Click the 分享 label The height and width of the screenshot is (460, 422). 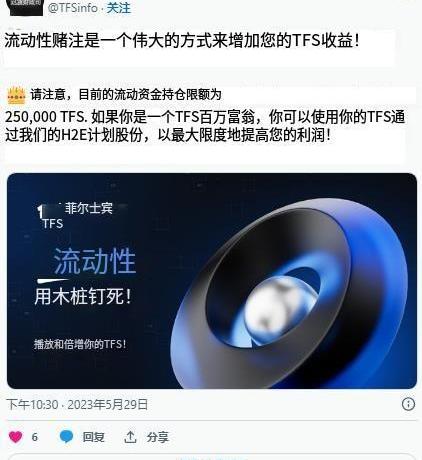tap(158, 437)
